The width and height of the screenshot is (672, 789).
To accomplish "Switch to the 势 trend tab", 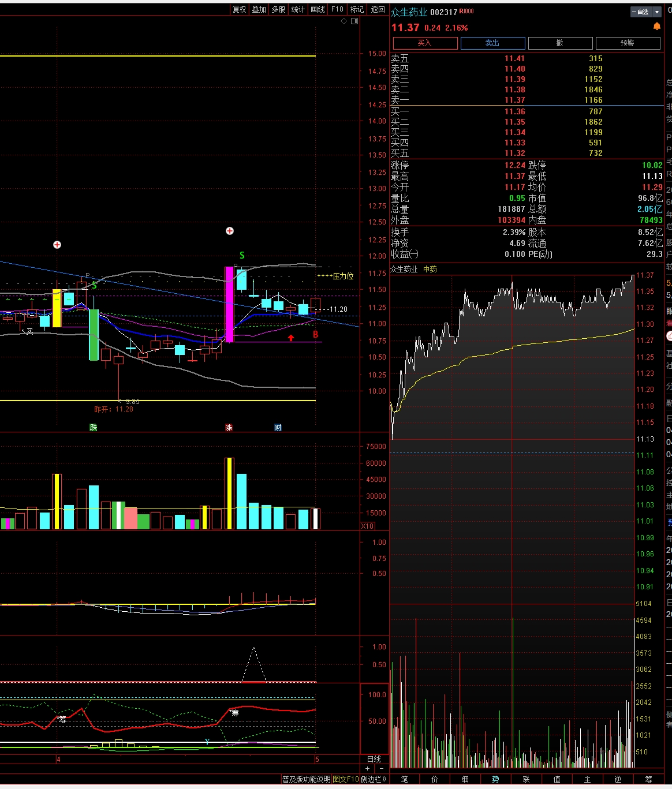I will point(495,779).
